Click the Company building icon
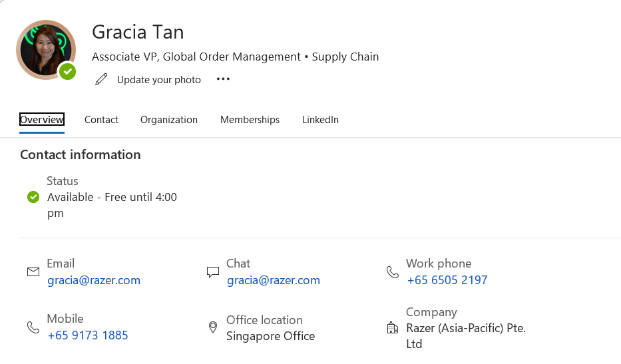This screenshot has width=621, height=364. click(393, 327)
